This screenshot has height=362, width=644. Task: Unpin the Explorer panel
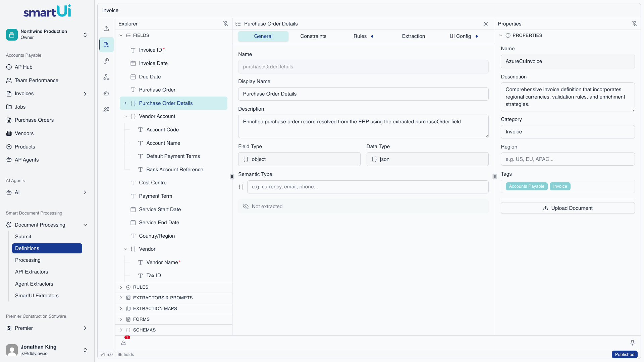(225, 24)
